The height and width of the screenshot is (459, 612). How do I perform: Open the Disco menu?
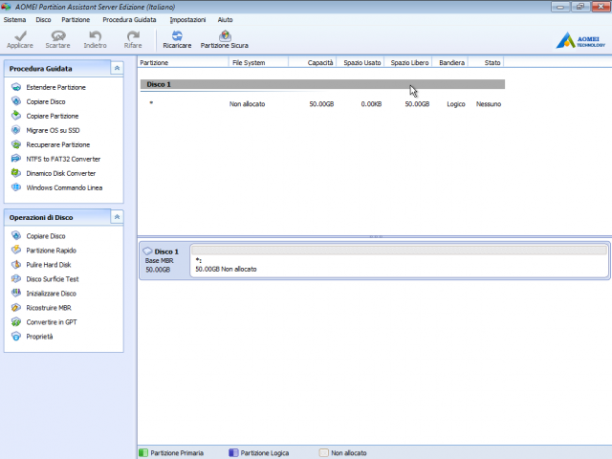[x=43, y=20]
